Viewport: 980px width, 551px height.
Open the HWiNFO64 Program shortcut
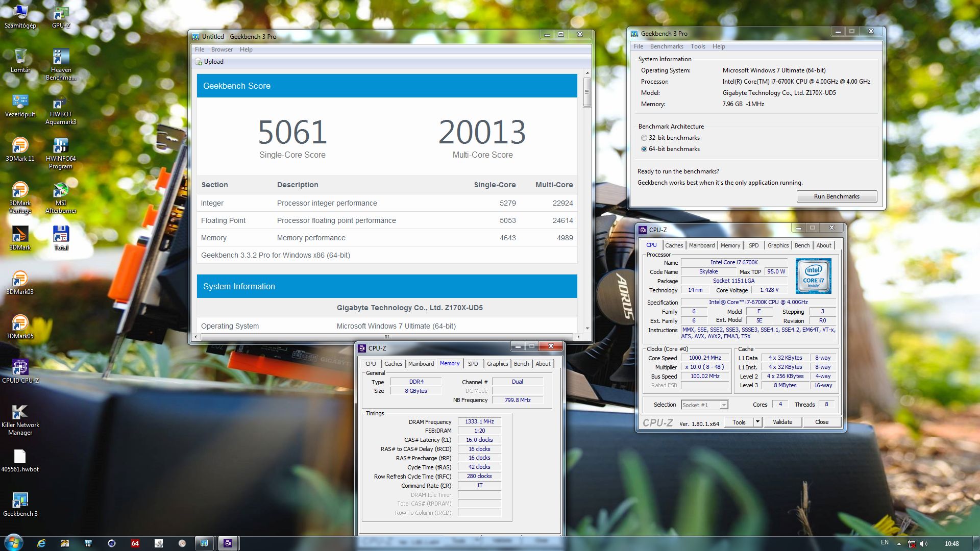[x=61, y=153]
